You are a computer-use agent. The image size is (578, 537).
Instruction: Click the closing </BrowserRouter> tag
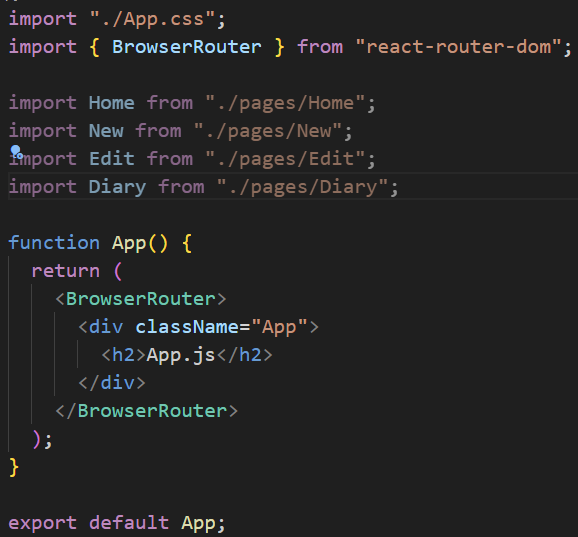pos(146,411)
